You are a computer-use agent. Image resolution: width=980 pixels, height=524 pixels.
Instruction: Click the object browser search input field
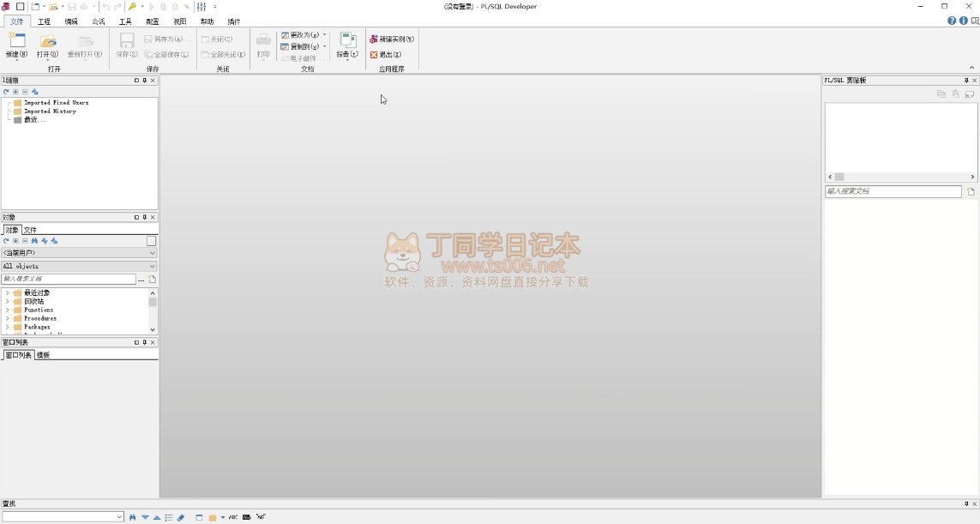(68, 279)
